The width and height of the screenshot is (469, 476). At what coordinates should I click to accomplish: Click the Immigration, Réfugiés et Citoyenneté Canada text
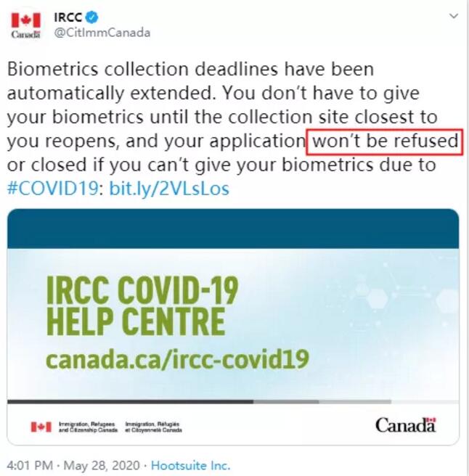point(154,427)
